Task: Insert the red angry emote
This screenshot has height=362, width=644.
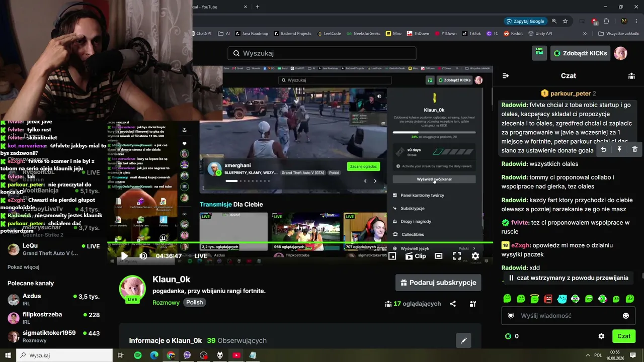Action: (x=548, y=299)
